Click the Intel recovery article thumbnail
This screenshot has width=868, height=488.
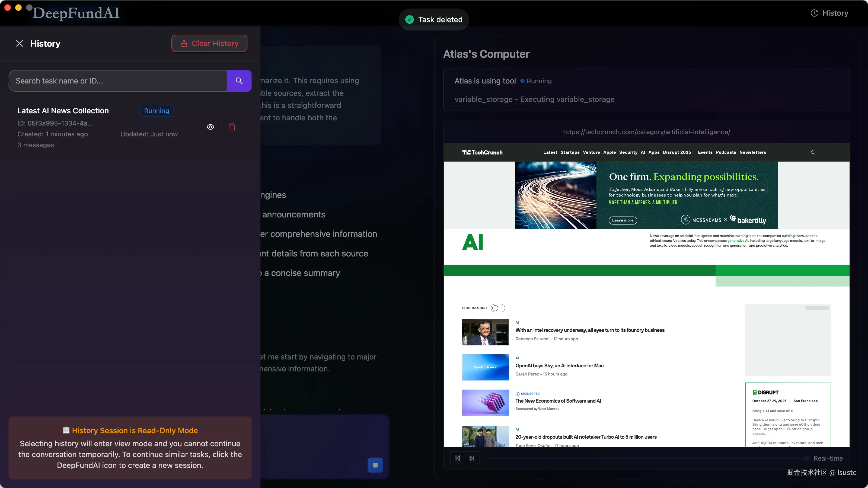485,332
